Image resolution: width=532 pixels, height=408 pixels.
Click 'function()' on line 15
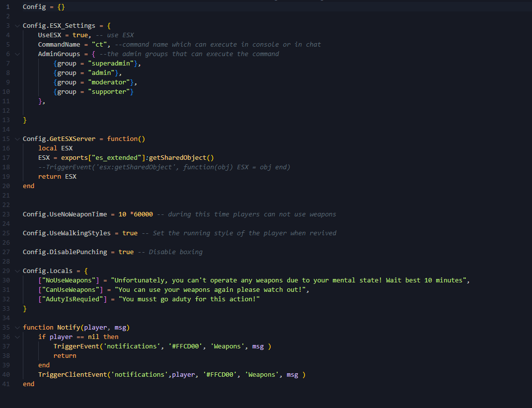(126, 138)
